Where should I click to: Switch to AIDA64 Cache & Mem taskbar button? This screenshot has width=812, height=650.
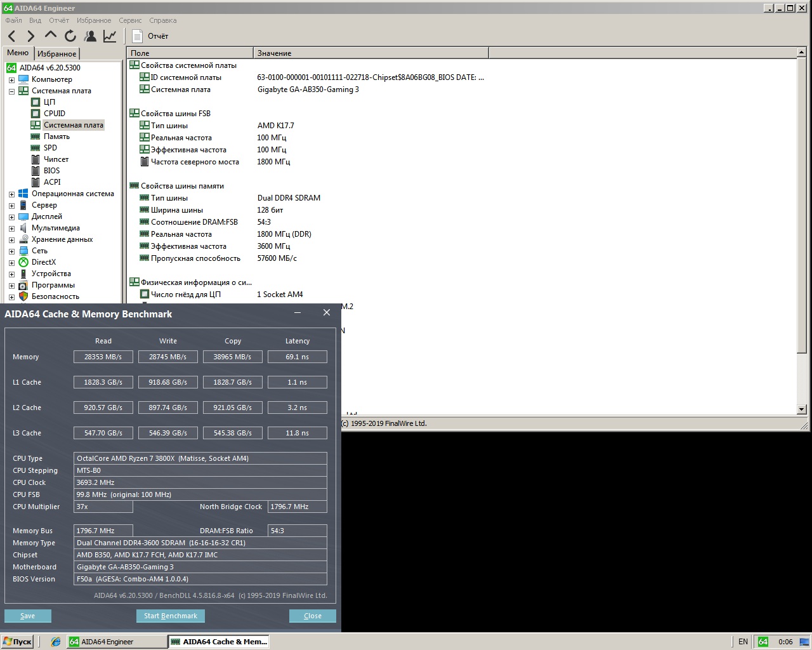click(x=219, y=642)
